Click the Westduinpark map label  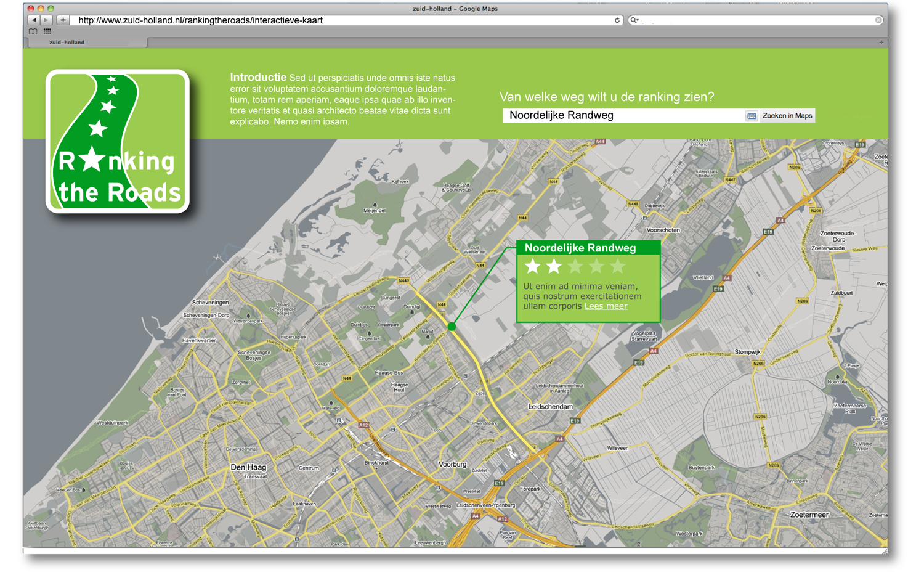[112, 423]
